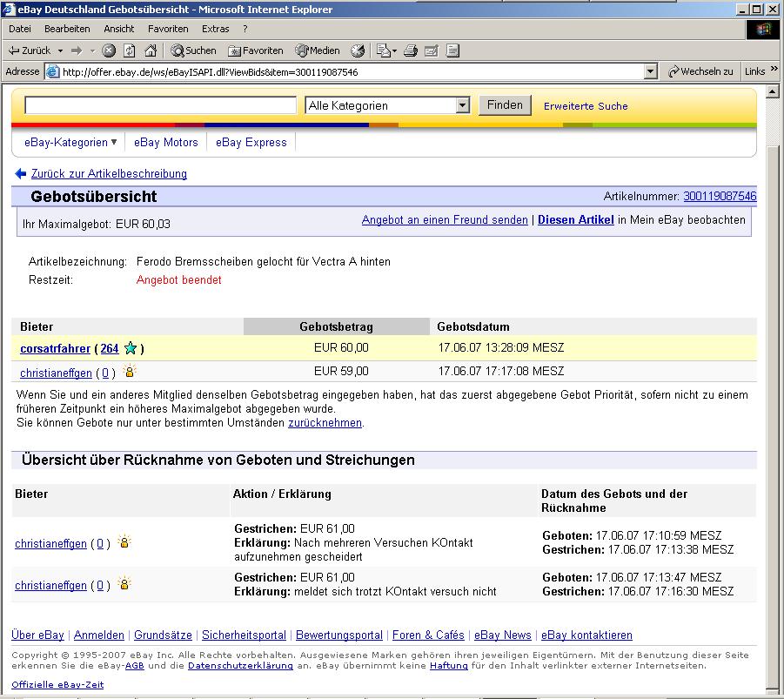Screen dimensions: 784x699
Task: Open the Favoriten toolbar panel
Action: (x=256, y=50)
